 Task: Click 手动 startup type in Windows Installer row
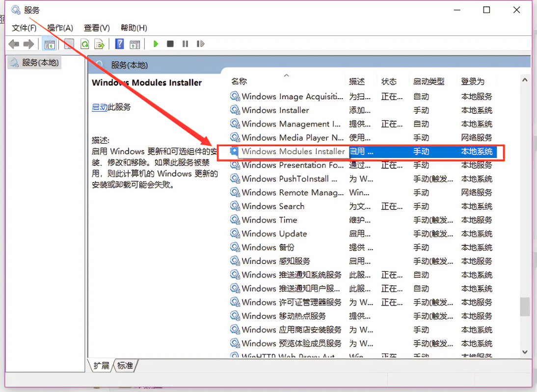coord(421,110)
